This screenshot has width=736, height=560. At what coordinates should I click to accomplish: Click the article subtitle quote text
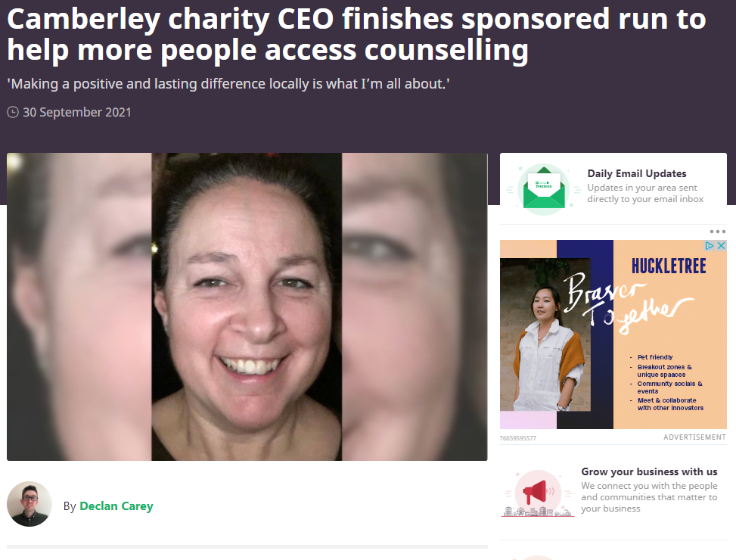pyautogui.click(x=228, y=84)
